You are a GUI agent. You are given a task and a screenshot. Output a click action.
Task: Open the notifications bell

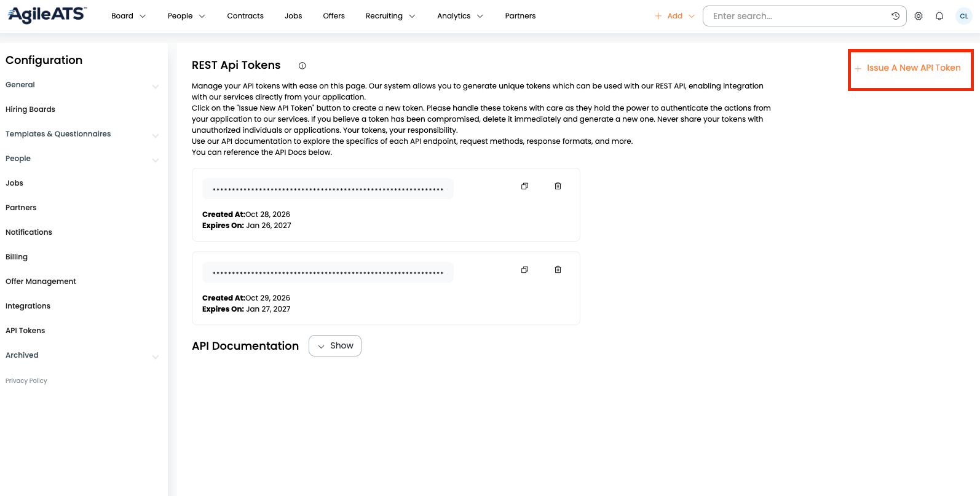[x=939, y=16]
